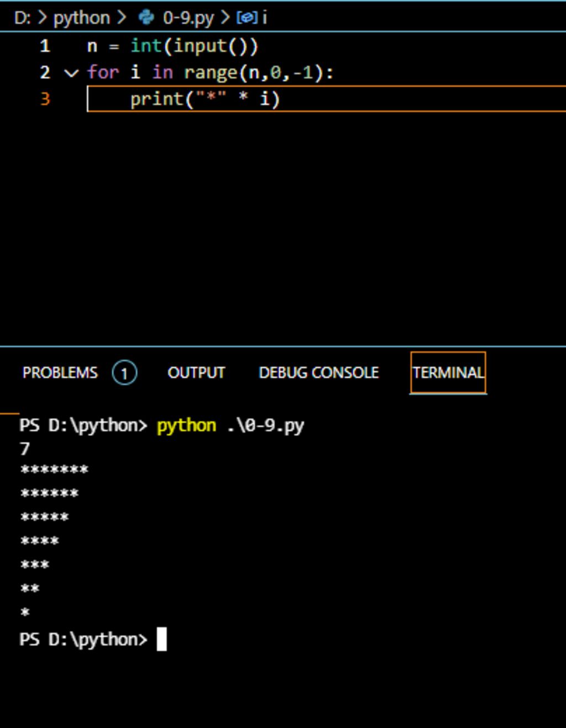Open the "D:" drive breadcrumb segment
The height and width of the screenshot is (728, 566).
(22, 18)
